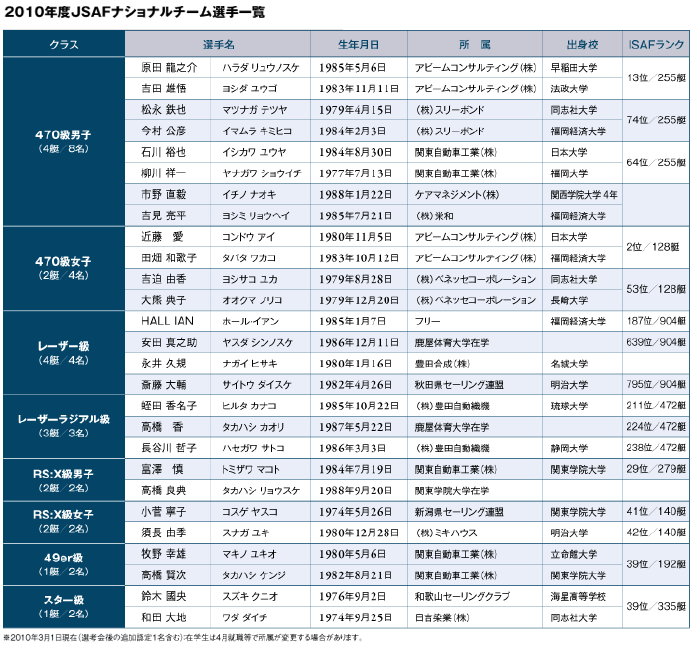Viewport: 692px width, 650px height.
Task: Click the rank 187位/904艇
Action: pos(656,321)
